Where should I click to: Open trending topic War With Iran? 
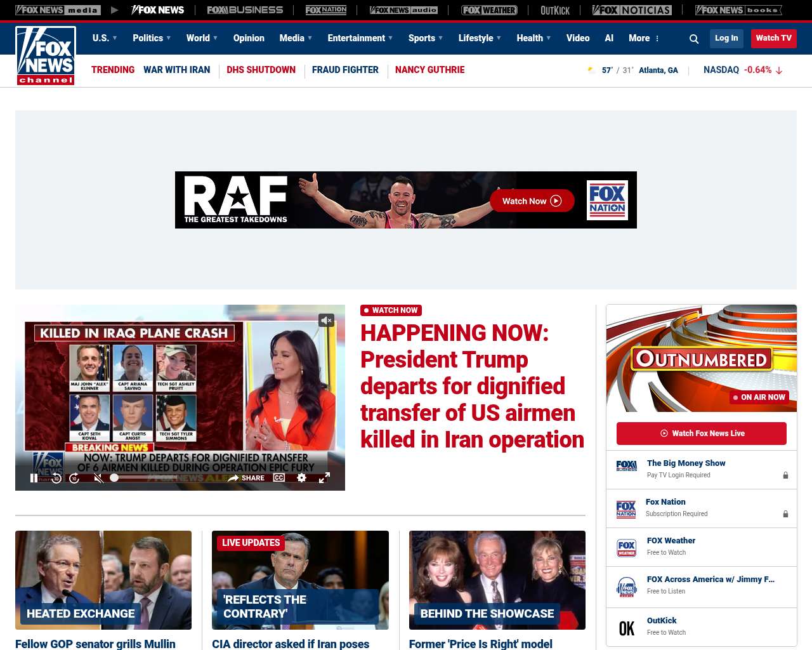pyautogui.click(x=176, y=70)
